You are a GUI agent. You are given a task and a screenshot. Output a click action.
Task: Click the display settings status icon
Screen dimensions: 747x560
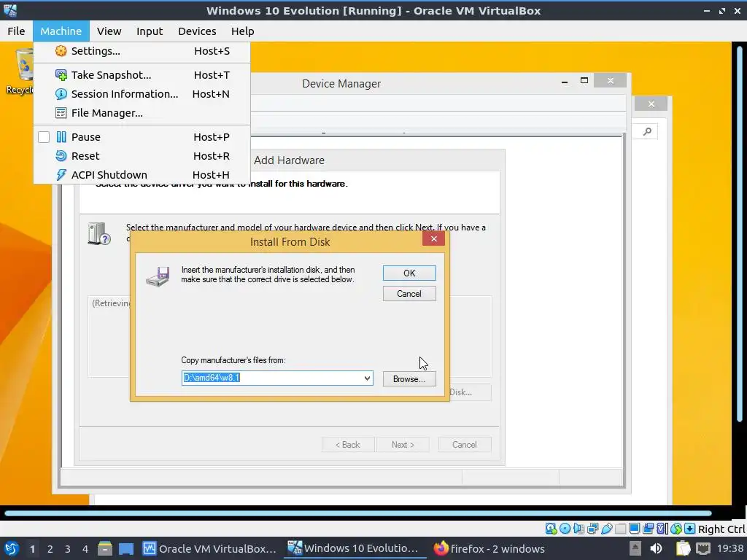coord(634,529)
